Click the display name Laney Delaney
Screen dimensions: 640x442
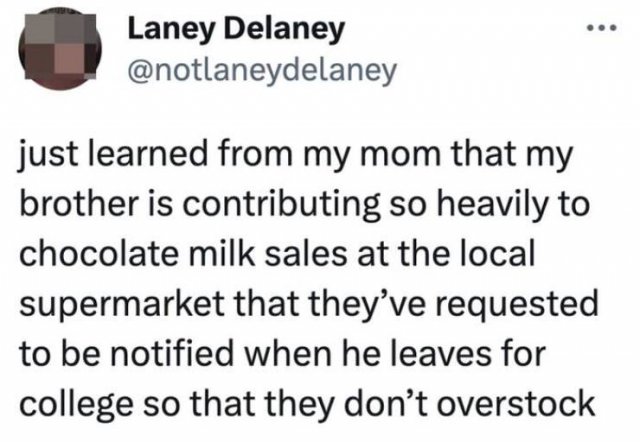(x=236, y=31)
